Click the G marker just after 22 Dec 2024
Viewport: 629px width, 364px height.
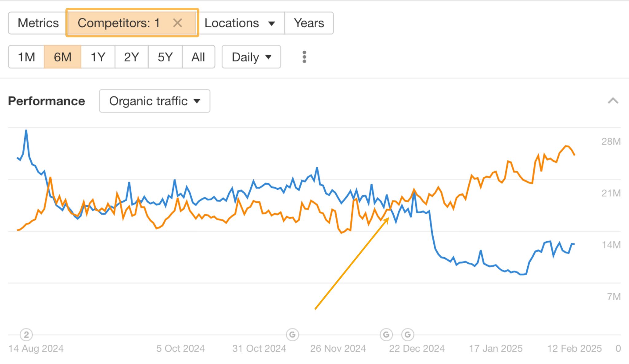click(408, 335)
